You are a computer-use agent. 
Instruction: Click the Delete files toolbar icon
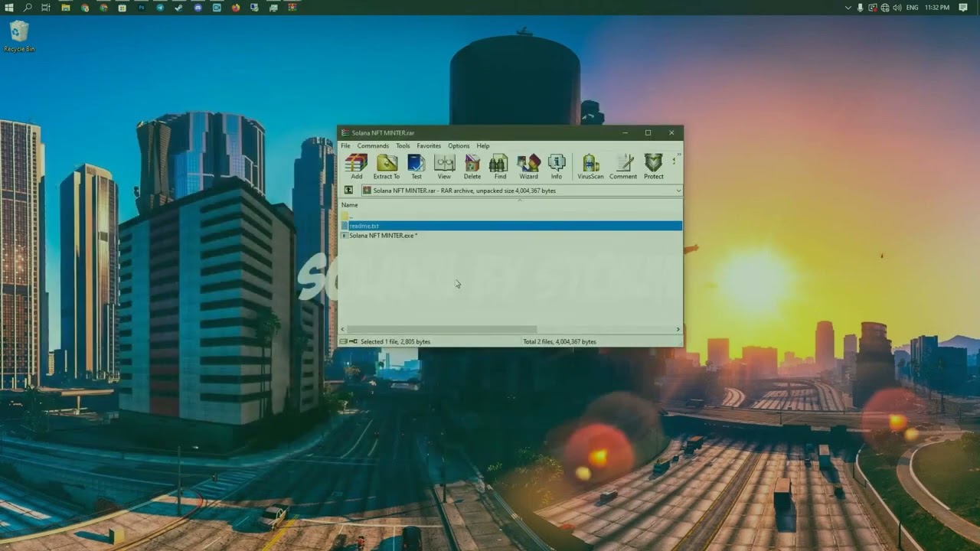pos(472,166)
